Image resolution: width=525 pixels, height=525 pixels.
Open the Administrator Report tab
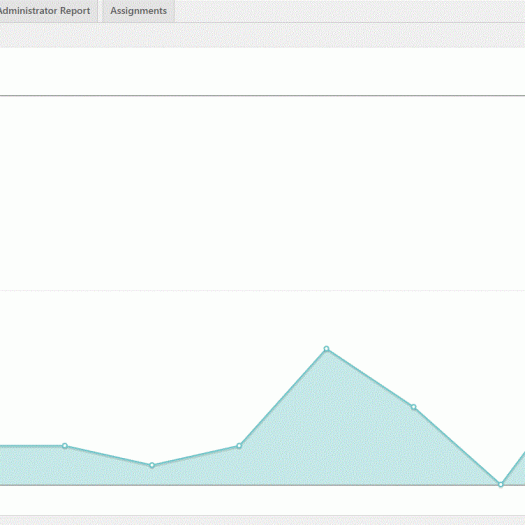(x=45, y=11)
